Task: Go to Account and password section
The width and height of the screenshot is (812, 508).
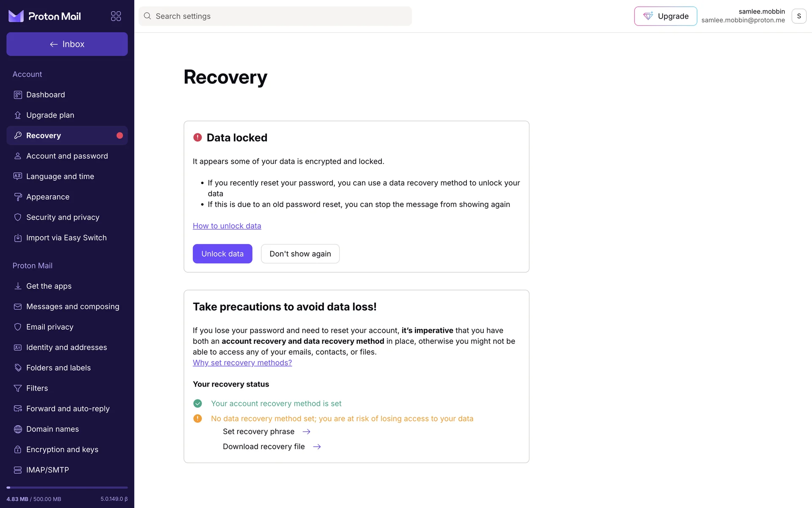Action: pos(67,156)
